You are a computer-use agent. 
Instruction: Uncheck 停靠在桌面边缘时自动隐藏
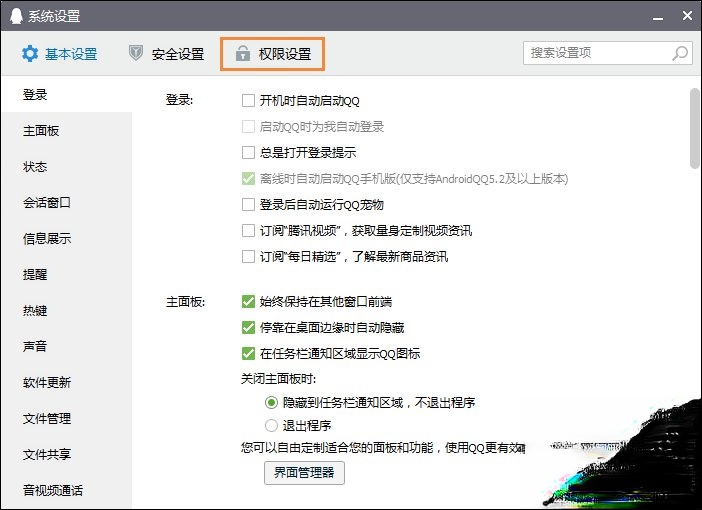click(x=248, y=327)
